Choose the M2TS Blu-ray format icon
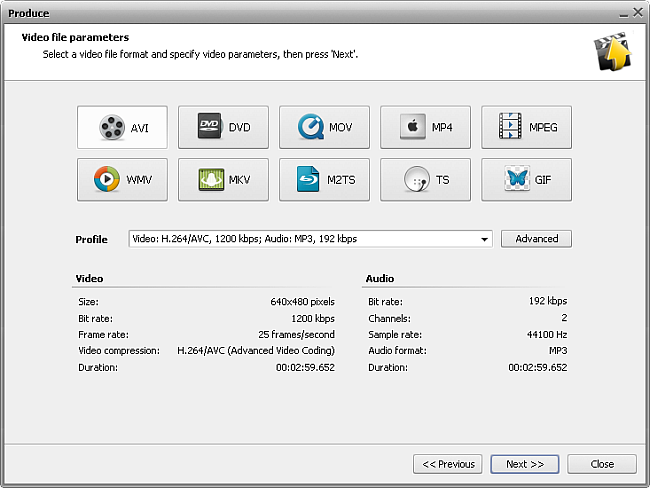Image resolution: width=650 pixels, height=488 pixels. coord(308,180)
